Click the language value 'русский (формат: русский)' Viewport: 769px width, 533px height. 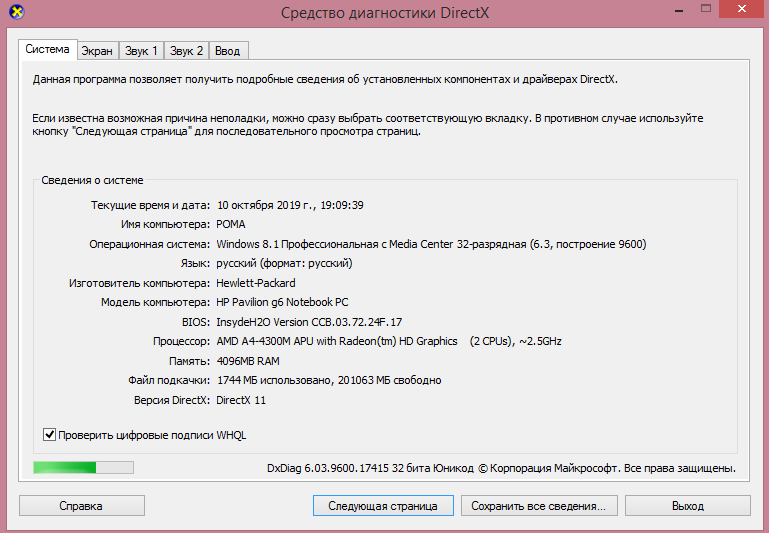tap(284, 263)
